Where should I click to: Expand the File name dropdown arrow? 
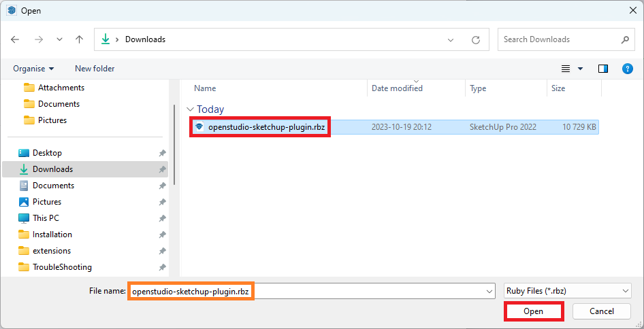(489, 292)
